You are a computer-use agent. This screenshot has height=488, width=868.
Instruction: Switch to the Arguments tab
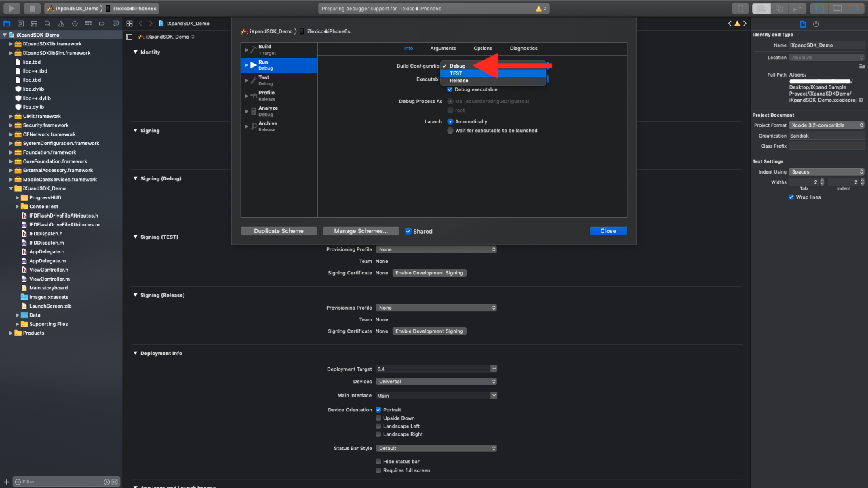pyautogui.click(x=443, y=48)
